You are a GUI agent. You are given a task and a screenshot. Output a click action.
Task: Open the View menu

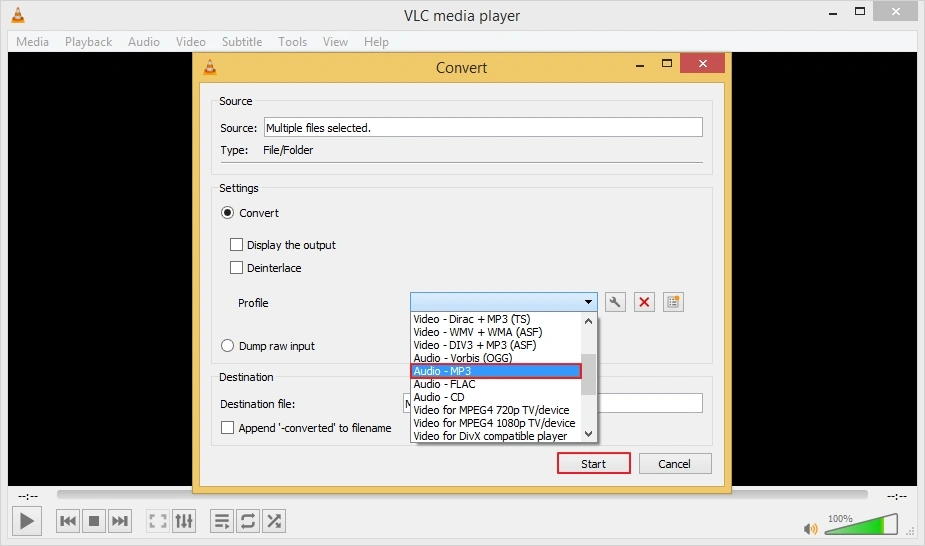tap(335, 42)
